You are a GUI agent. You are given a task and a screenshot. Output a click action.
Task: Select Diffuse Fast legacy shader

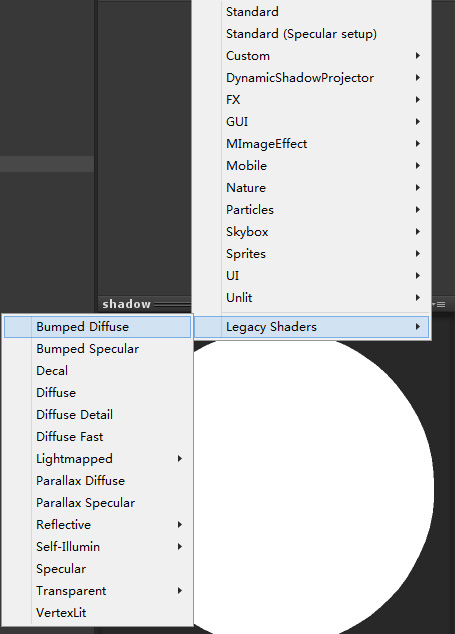[97, 437]
